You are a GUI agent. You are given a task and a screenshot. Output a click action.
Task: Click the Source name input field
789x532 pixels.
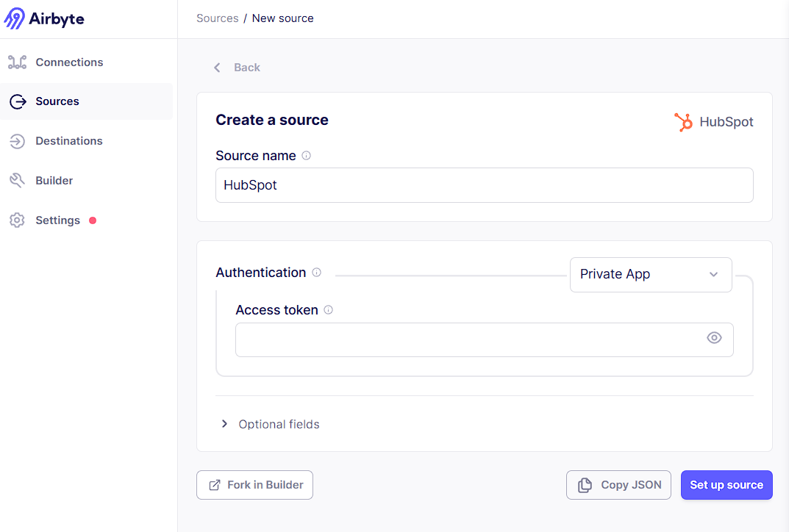484,185
